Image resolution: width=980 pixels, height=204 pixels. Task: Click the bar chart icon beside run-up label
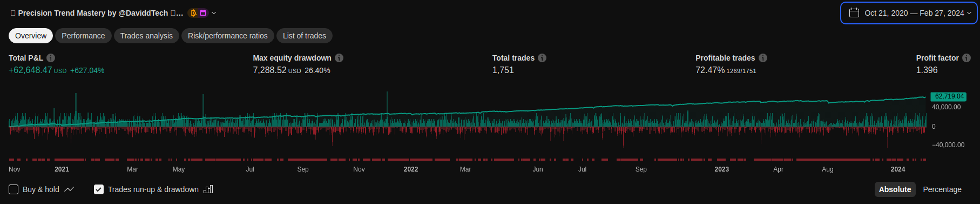coord(208,189)
